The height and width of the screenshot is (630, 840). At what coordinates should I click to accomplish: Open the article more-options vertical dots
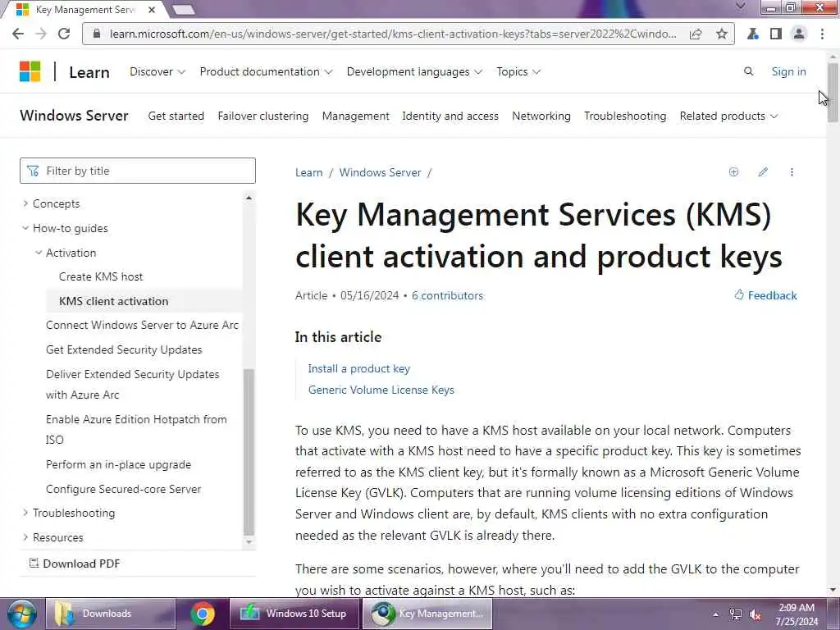point(792,172)
